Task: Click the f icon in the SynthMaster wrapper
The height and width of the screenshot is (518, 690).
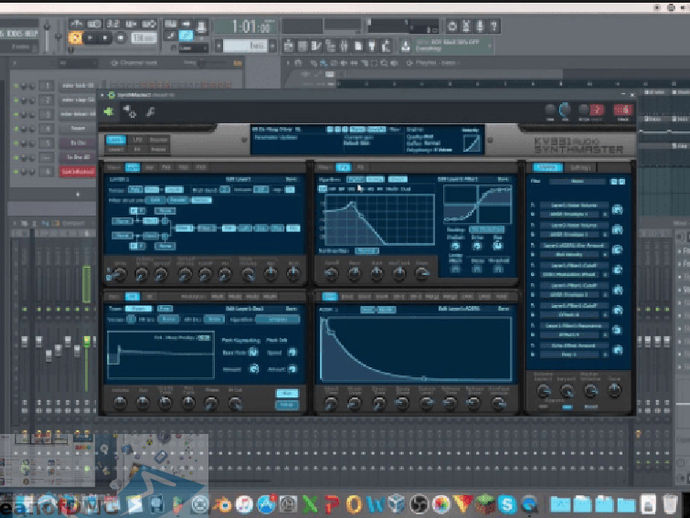Action: coord(150,112)
